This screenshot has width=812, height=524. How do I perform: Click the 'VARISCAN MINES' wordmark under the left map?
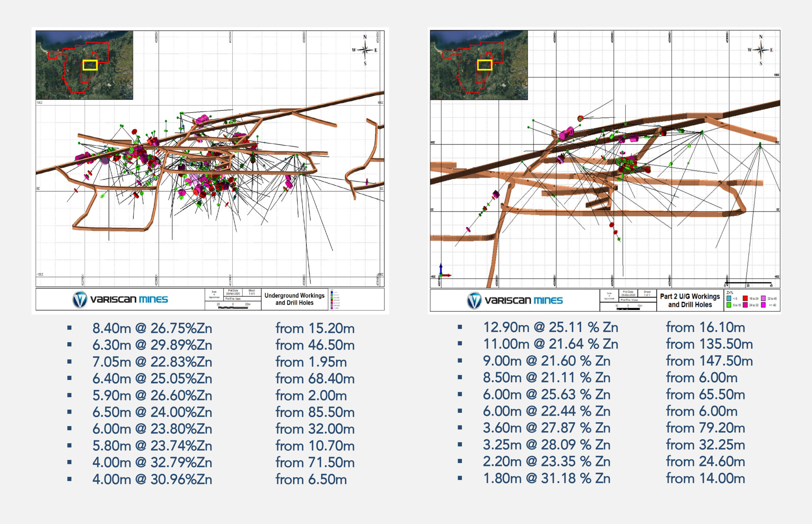click(x=129, y=299)
